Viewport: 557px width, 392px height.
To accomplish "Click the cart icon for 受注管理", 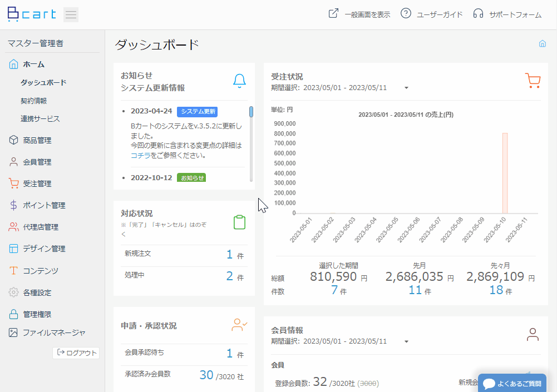I will click(x=13, y=183).
